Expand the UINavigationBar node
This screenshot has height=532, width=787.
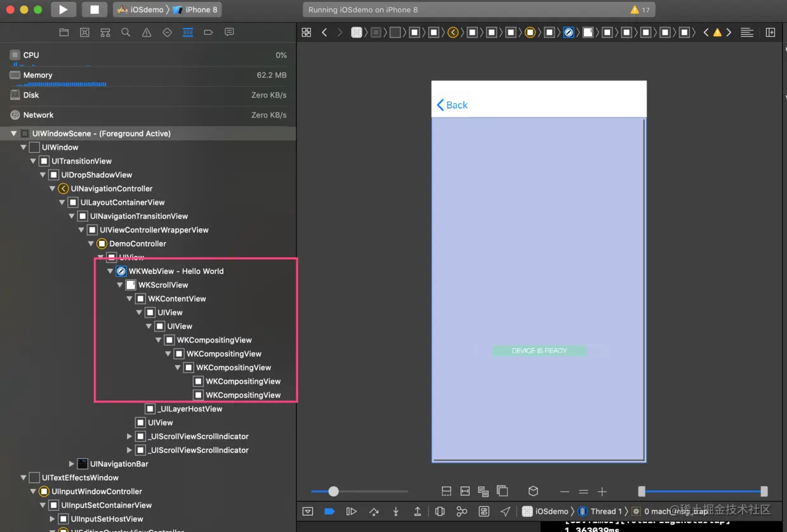pos(72,464)
